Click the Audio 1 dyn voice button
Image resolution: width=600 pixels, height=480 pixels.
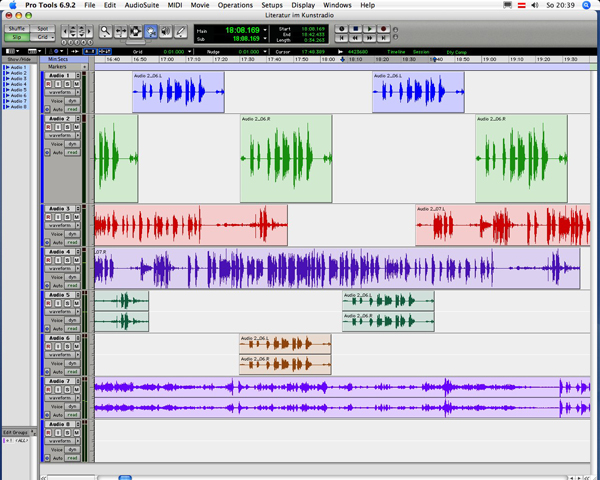pos(72,100)
